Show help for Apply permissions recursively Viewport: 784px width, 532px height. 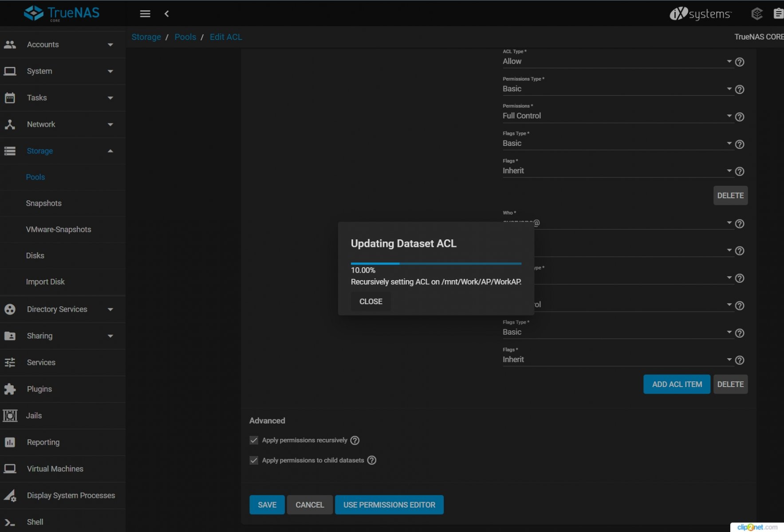pyautogui.click(x=355, y=440)
